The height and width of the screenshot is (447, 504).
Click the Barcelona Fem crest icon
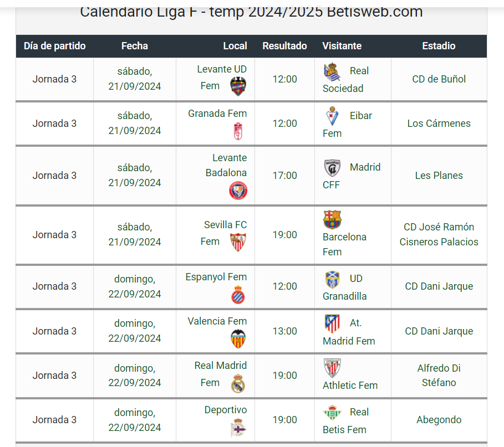point(332,220)
